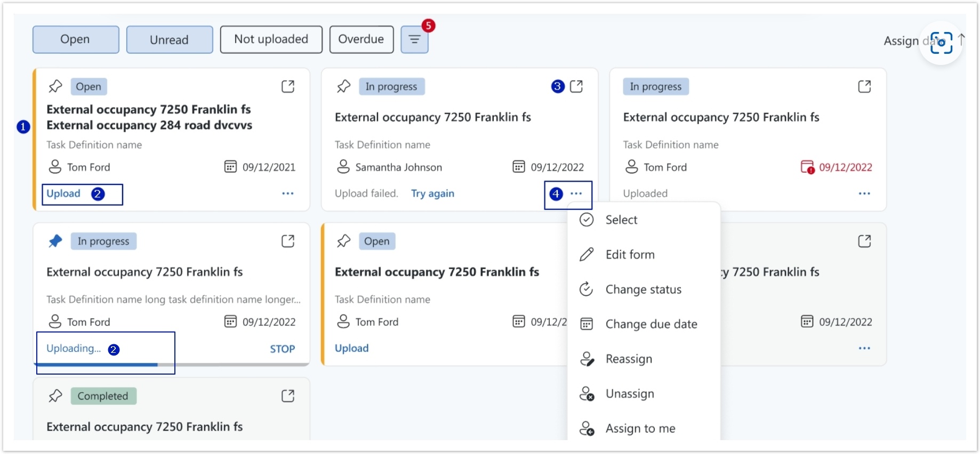Open more options menu on the Uploaded task
Viewport: 980px width, 454px height.
864,194
